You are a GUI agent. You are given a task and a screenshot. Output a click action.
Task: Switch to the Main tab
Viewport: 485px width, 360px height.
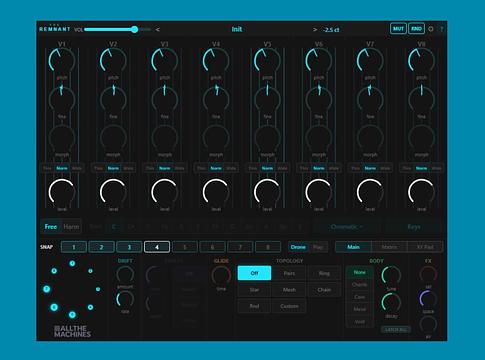pyautogui.click(x=353, y=247)
